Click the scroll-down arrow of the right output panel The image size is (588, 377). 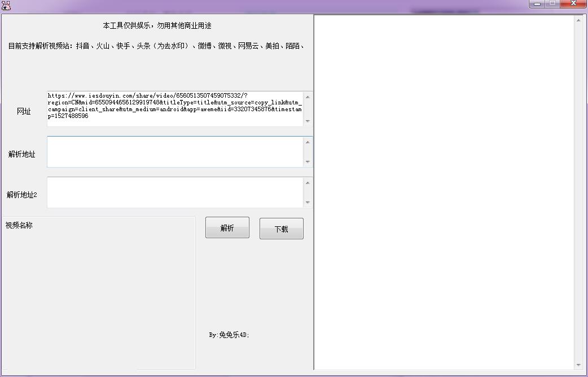click(579, 365)
